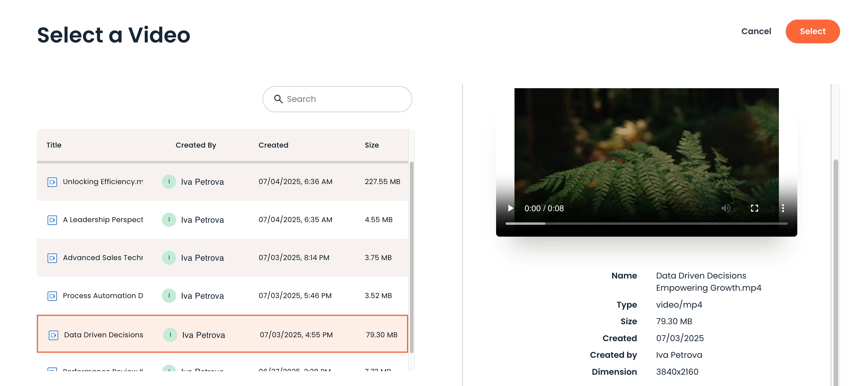Sort by Created column header

[x=273, y=145]
